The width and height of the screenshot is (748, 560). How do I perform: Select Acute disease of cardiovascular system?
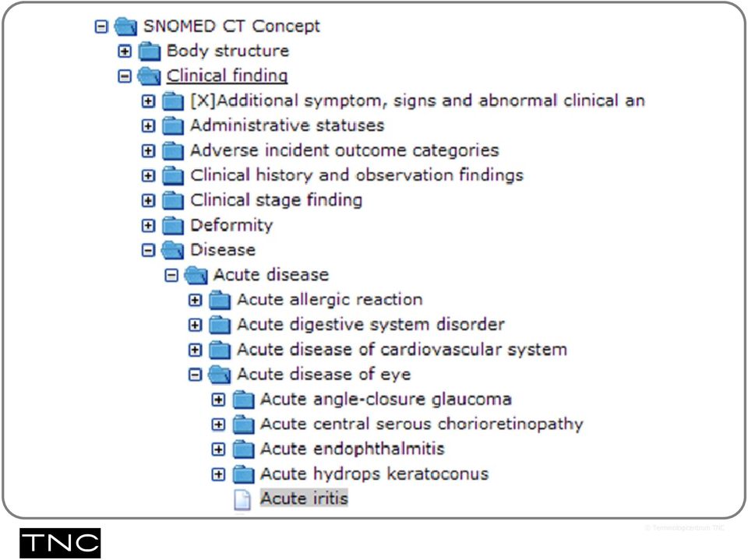(402, 350)
